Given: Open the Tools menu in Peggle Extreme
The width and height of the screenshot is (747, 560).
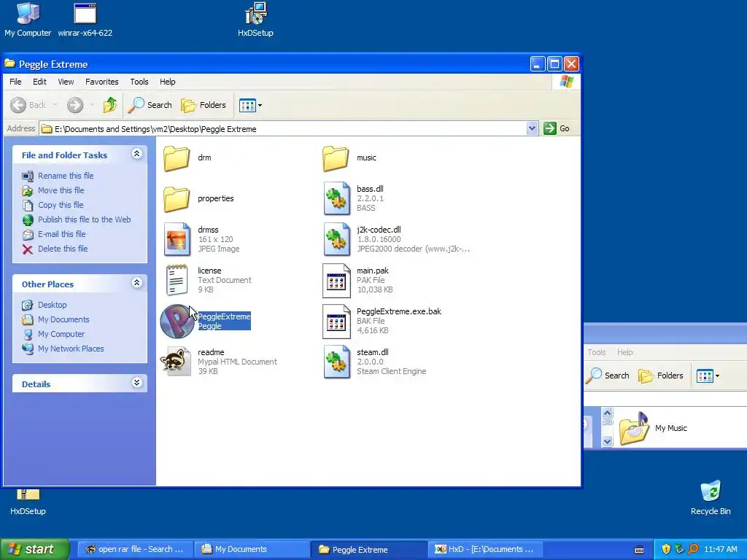Looking at the screenshot, I should pyautogui.click(x=139, y=82).
